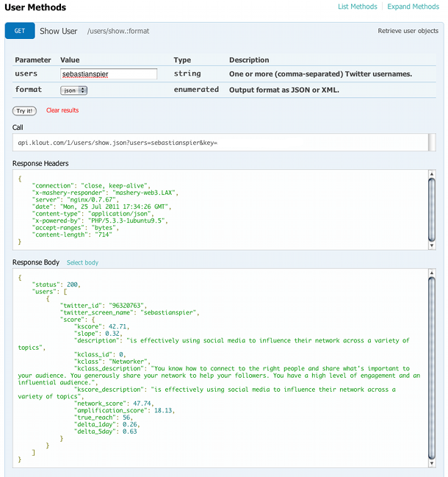Click the Parameter column header
Screen dimensions: 448x477
(x=33, y=60)
